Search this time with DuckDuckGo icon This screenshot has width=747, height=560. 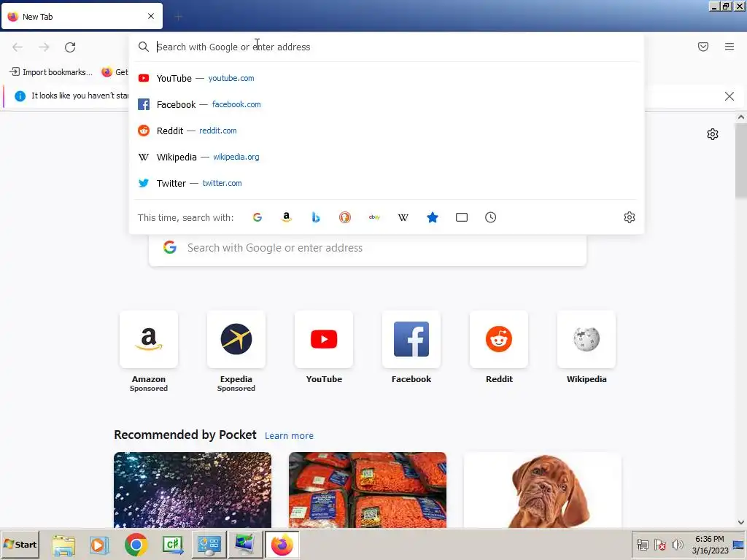coord(345,217)
